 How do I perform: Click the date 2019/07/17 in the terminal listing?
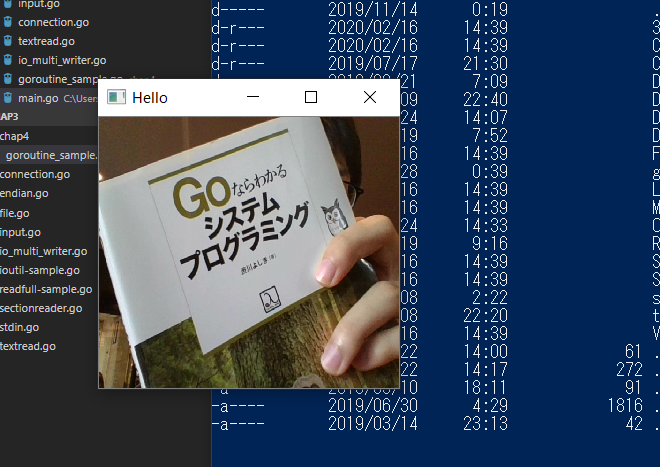click(373, 64)
